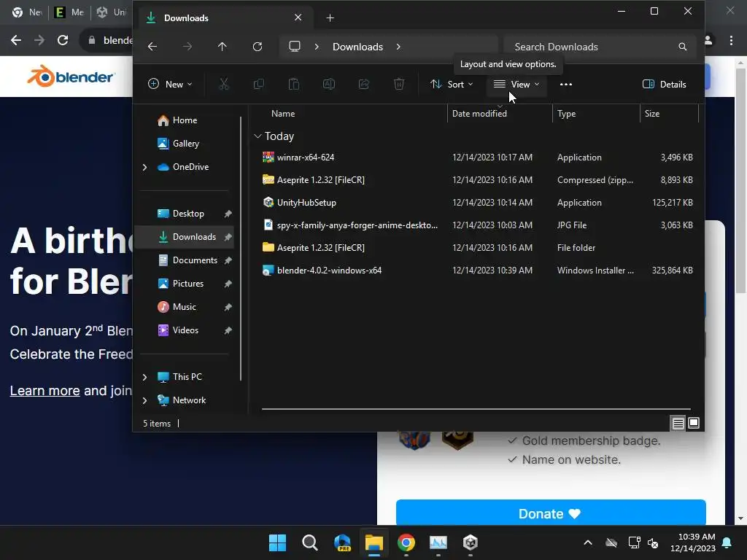Click chevron after Downloads in address bar
Image resolution: width=747 pixels, height=560 pixels.
point(398,47)
